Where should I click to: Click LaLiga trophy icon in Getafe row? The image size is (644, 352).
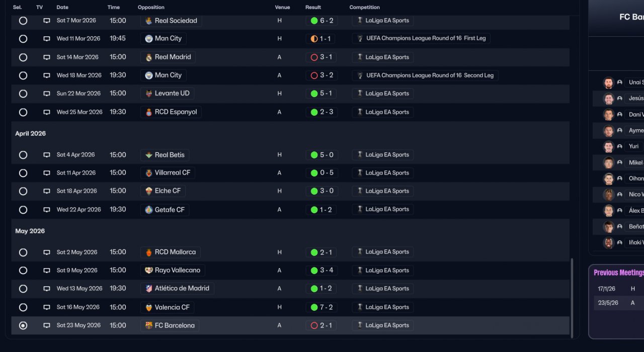[360, 209]
